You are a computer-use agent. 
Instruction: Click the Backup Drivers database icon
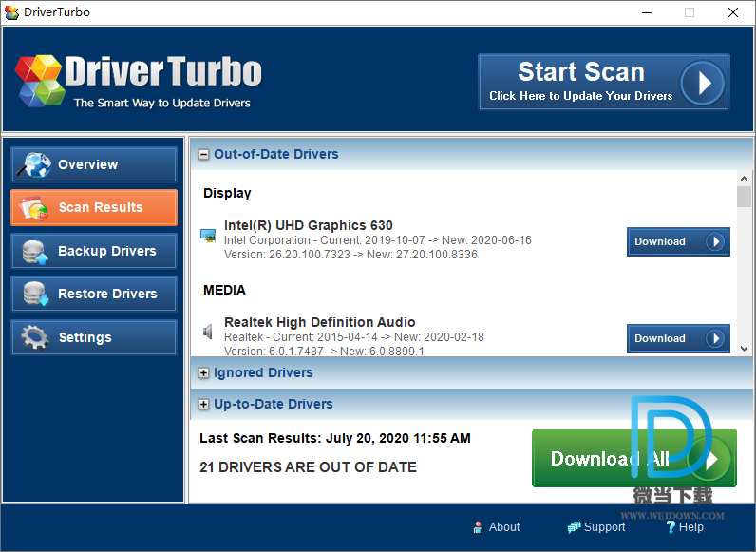pos(35,252)
